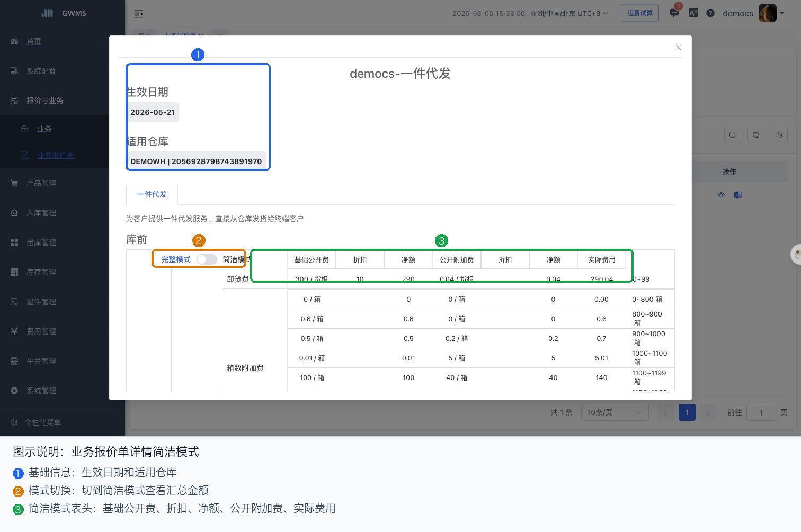801x532 pixels.
Task: Click the Excel export icon in 操作 column
Action: point(738,195)
